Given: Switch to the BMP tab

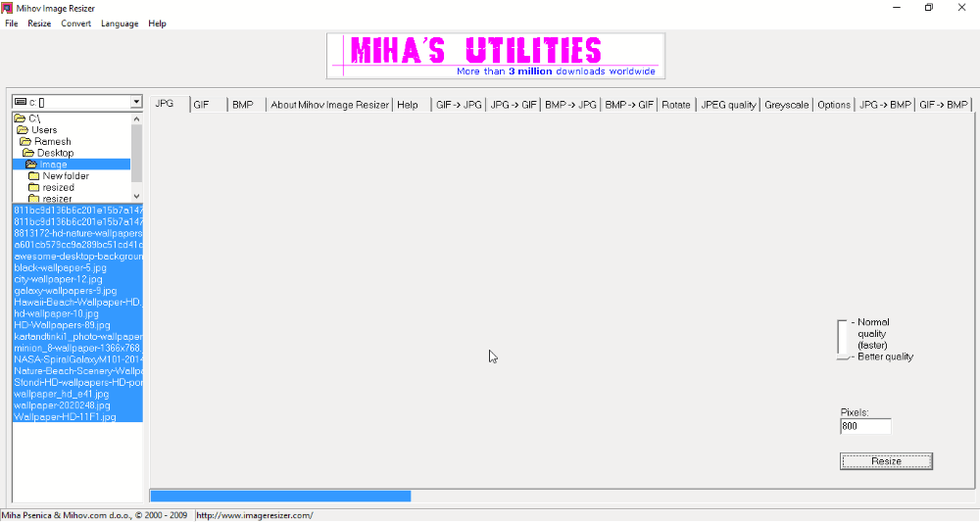Looking at the screenshot, I should point(247,105).
